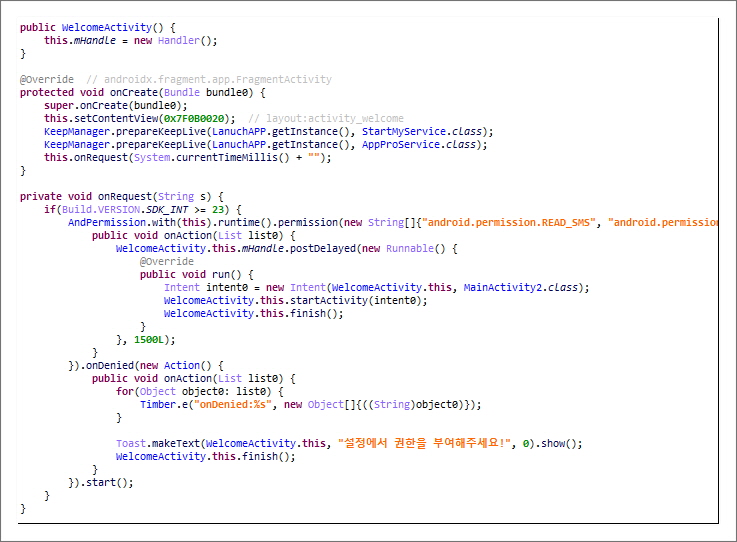Viewport: 737px width, 542px height.
Task: Click "this.setContentView" call
Action: (x=101, y=118)
